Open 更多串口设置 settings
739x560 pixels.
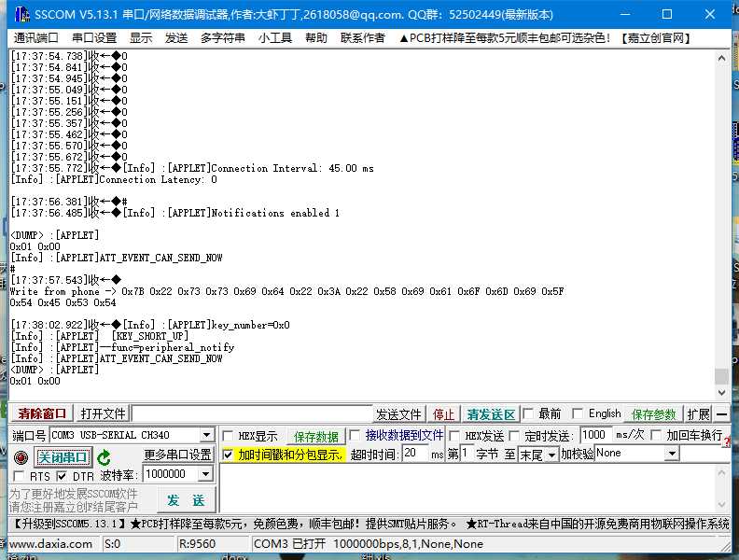pyautogui.click(x=177, y=455)
